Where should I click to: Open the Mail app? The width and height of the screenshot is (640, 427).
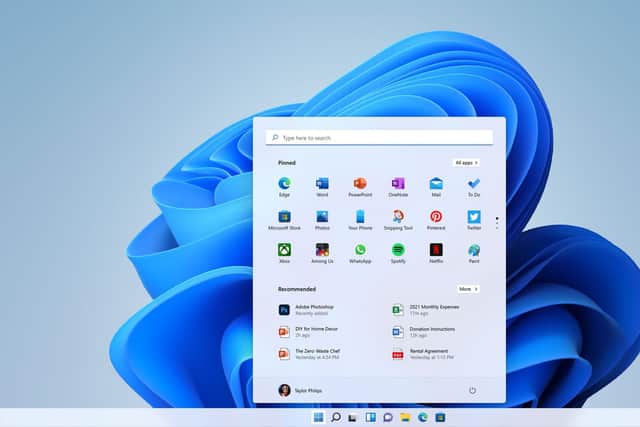pos(436,187)
